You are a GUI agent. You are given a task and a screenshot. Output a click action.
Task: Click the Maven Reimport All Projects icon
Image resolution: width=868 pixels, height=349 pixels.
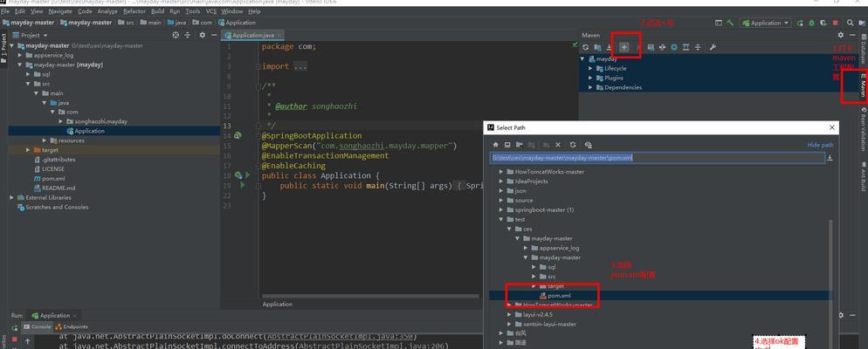(586, 48)
